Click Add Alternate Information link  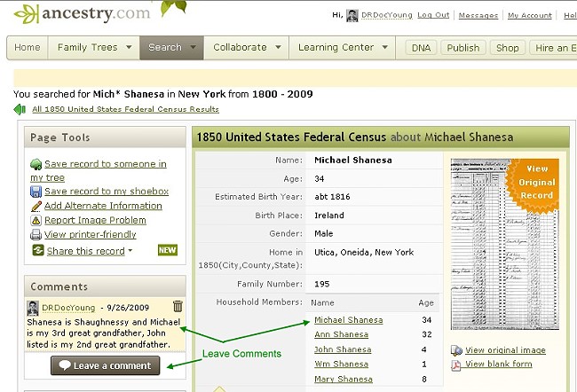[103, 206]
